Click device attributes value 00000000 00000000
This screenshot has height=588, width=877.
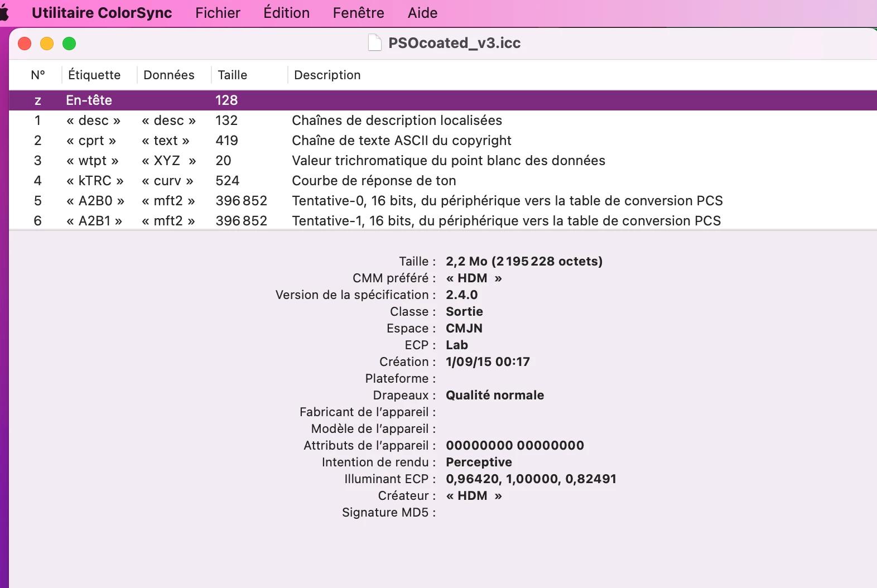click(x=515, y=446)
